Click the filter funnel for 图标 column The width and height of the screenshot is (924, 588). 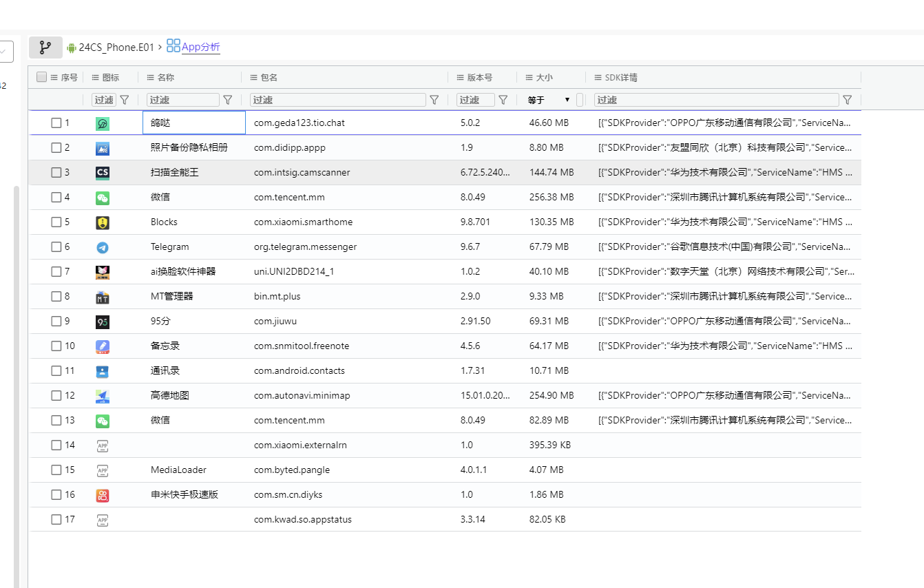coord(125,100)
